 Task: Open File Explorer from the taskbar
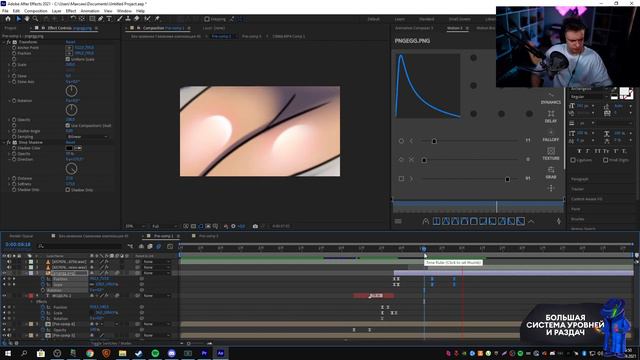[x=122, y=353]
